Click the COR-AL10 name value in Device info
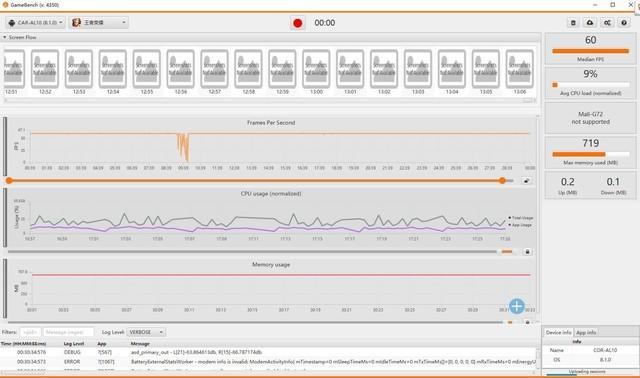Screen dimensions: 640x378 coord(605,350)
